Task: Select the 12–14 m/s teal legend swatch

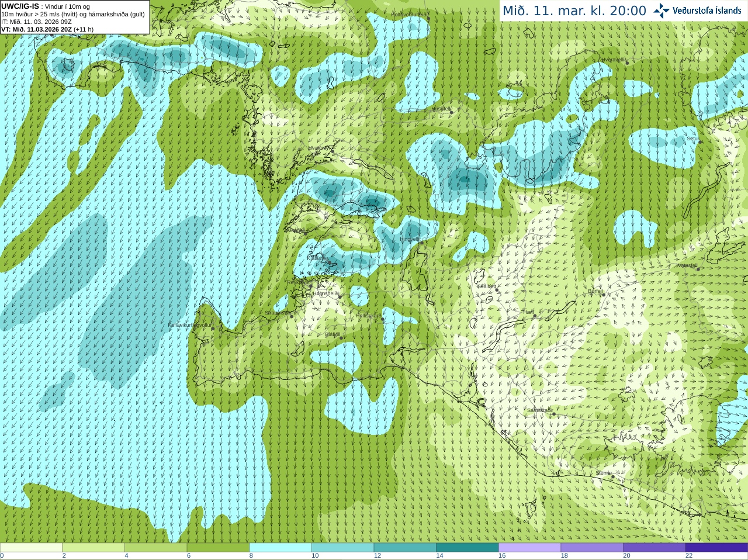Action: [405, 548]
